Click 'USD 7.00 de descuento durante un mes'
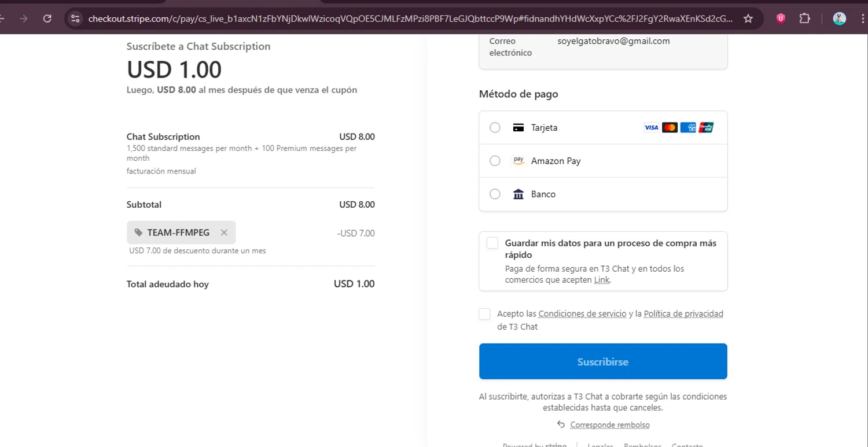The height and width of the screenshot is (447, 868). pyautogui.click(x=197, y=251)
